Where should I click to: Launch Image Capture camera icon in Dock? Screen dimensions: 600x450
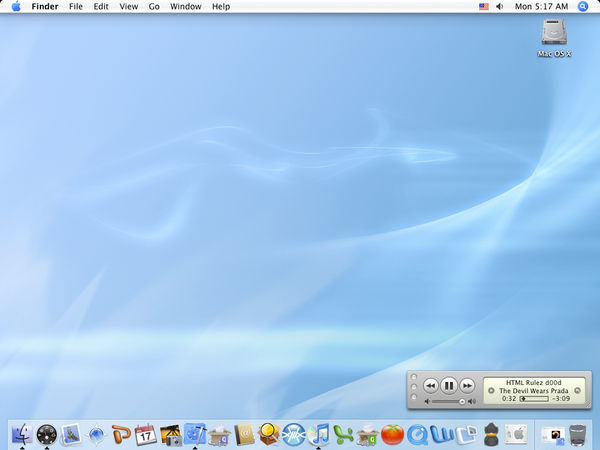click(x=170, y=435)
